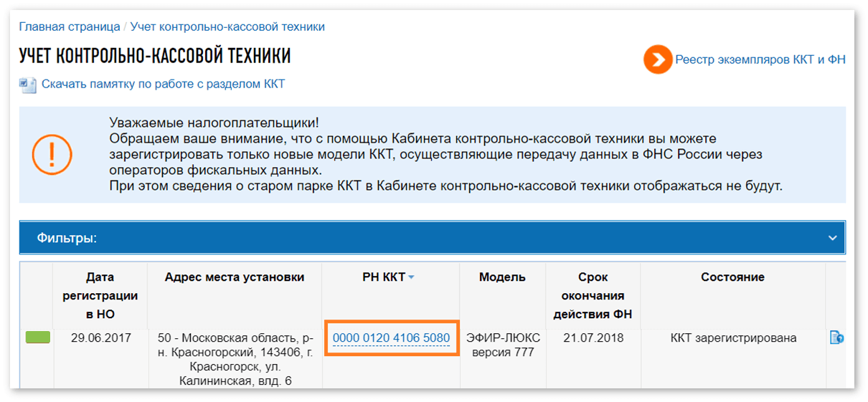The image size is (868, 402).
Task: Click the document icon beside the download link
Action: 27,85
